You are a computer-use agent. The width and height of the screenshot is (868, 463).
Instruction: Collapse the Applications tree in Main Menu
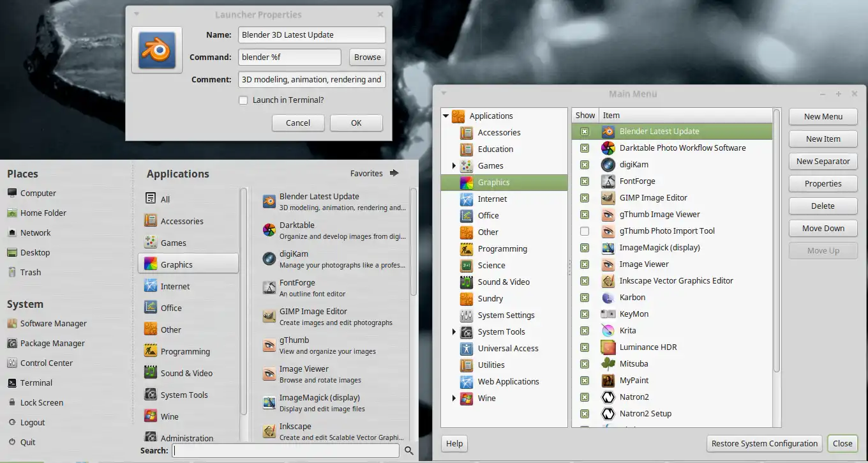(x=446, y=116)
